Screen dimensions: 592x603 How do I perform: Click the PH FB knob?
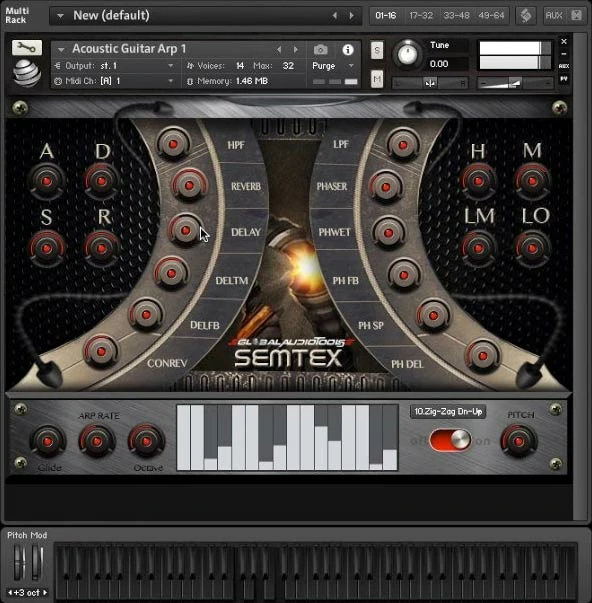(404, 275)
